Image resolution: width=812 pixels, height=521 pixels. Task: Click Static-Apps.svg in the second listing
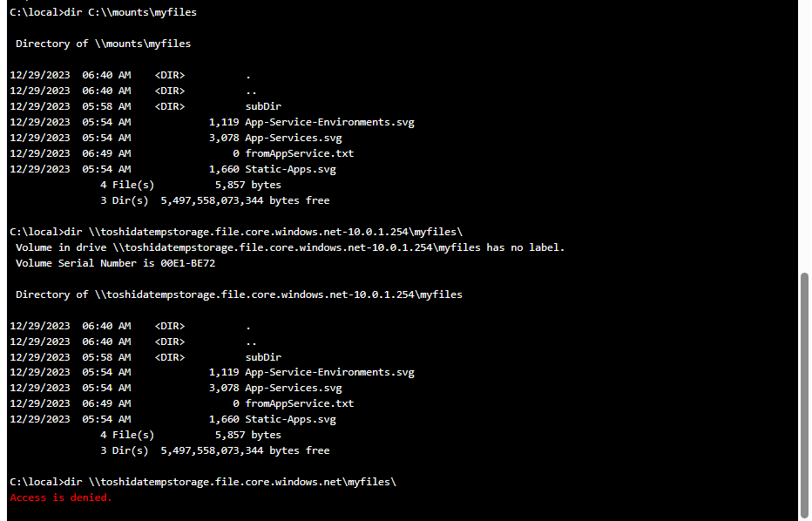click(290, 419)
